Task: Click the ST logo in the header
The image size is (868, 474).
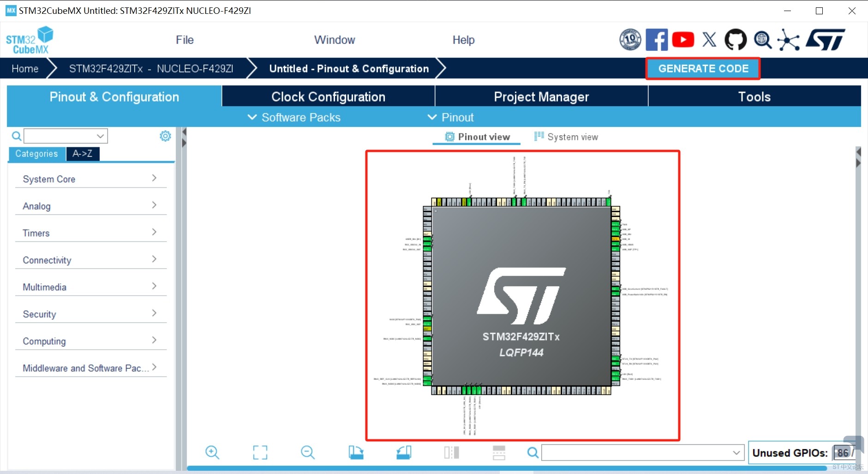Action: (826, 40)
